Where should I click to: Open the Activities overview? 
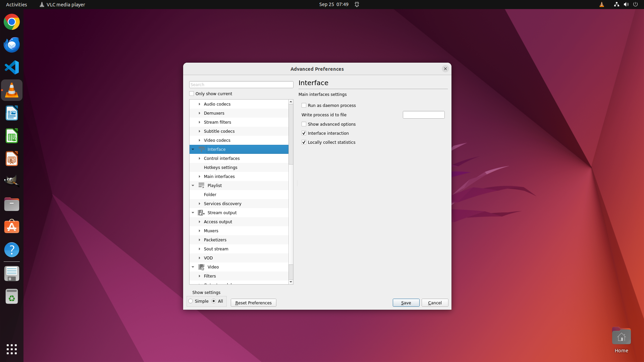click(16, 4)
